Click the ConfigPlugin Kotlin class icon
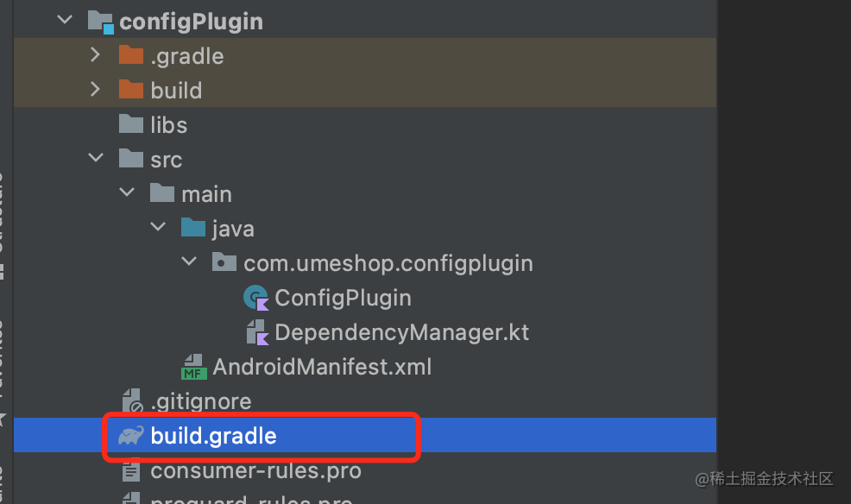Image resolution: width=851 pixels, height=504 pixels. coord(256,299)
